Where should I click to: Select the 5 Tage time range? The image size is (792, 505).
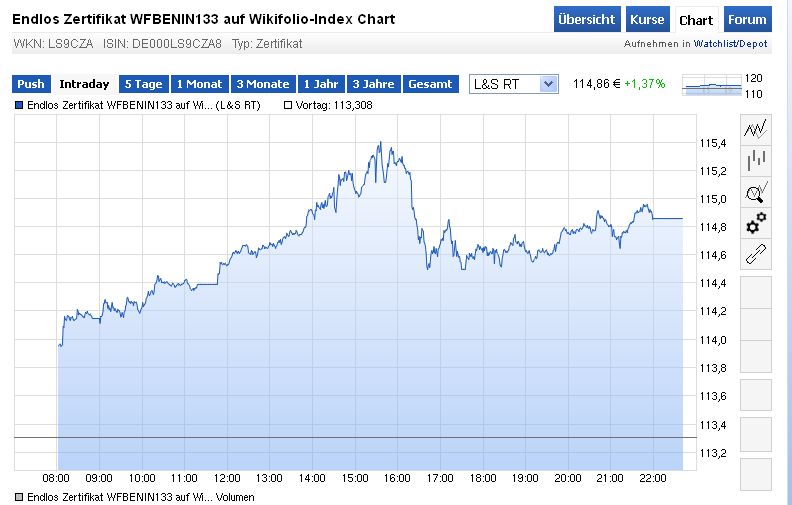(x=142, y=85)
